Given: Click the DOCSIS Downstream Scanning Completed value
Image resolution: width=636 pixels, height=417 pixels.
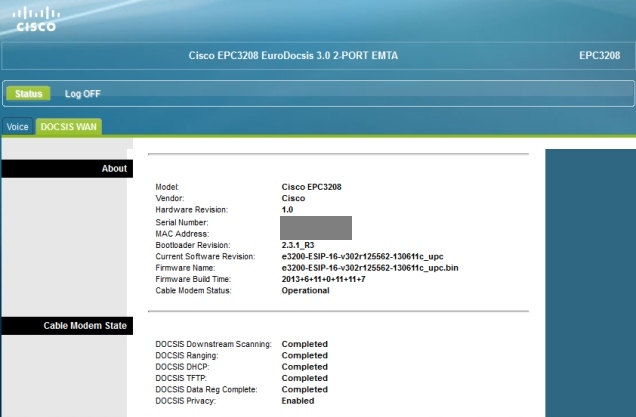Looking at the screenshot, I should click(305, 344).
